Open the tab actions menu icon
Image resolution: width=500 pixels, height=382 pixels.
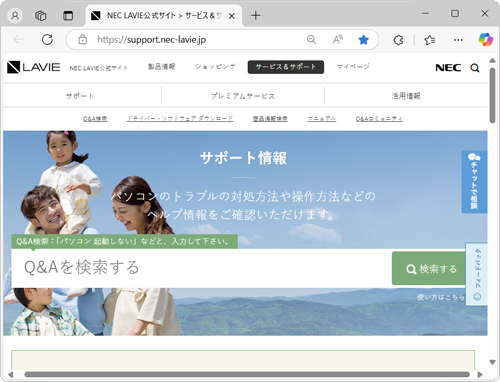click(68, 16)
